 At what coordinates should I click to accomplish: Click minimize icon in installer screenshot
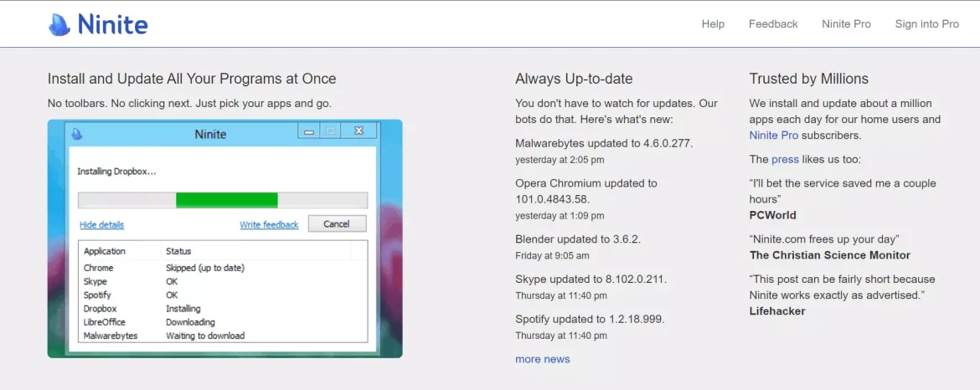[307, 131]
